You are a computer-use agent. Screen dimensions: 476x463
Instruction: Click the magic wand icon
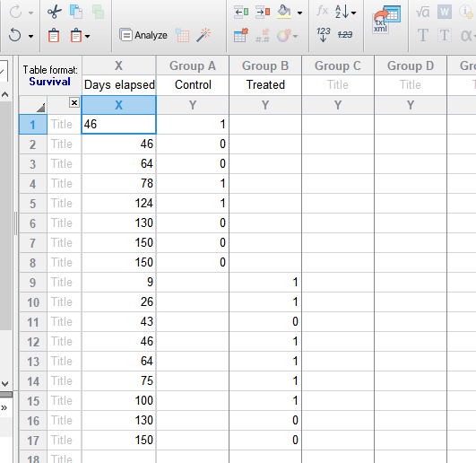[x=203, y=35]
